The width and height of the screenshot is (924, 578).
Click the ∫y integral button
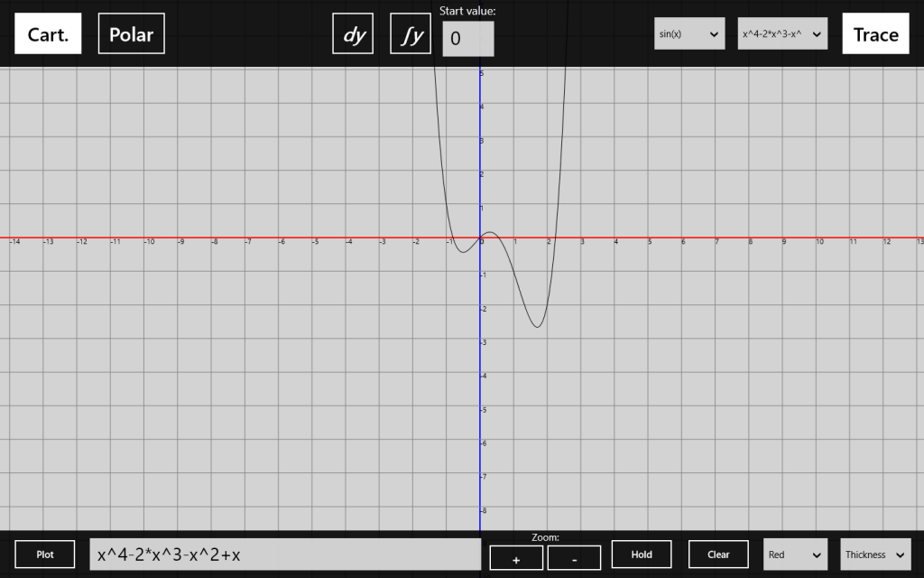pos(411,34)
